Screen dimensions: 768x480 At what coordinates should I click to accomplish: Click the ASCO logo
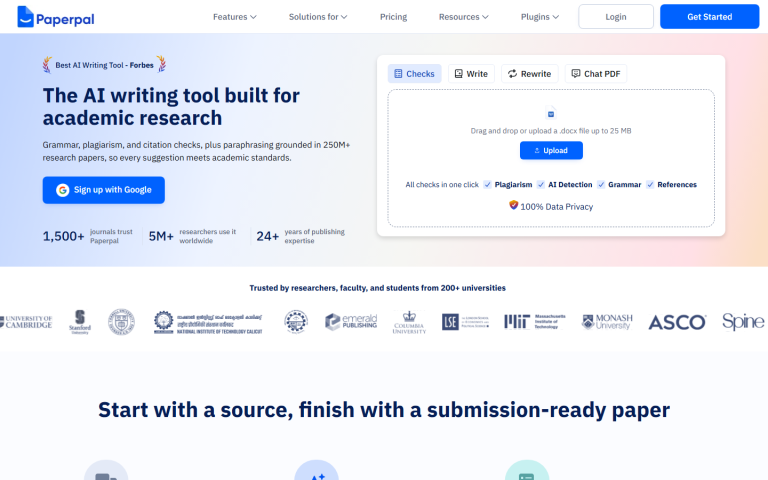coord(677,322)
